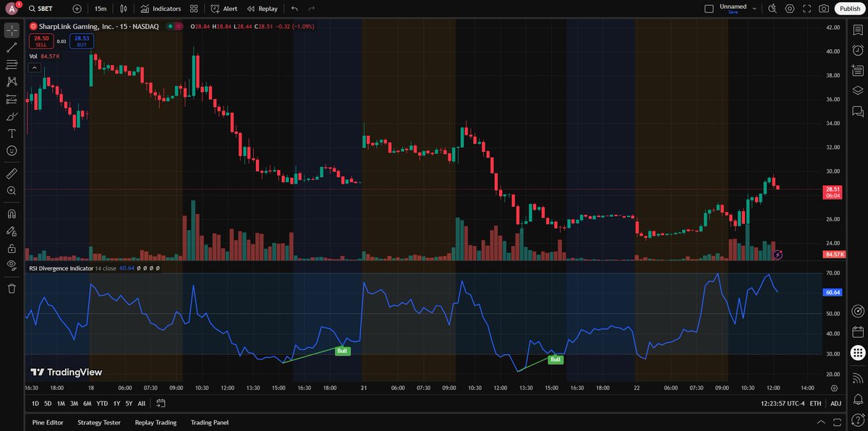Select the YTD date range
Screen dimensions: 868x431
[102, 404]
